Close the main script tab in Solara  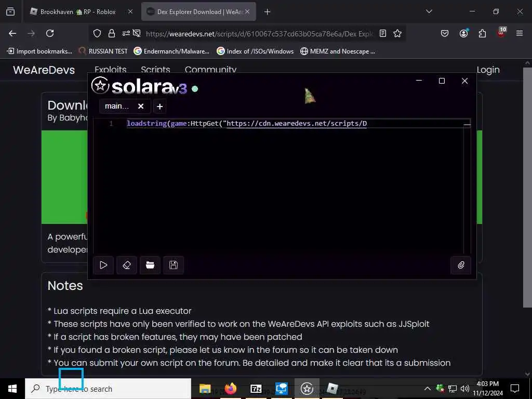[x=141, y=106]
